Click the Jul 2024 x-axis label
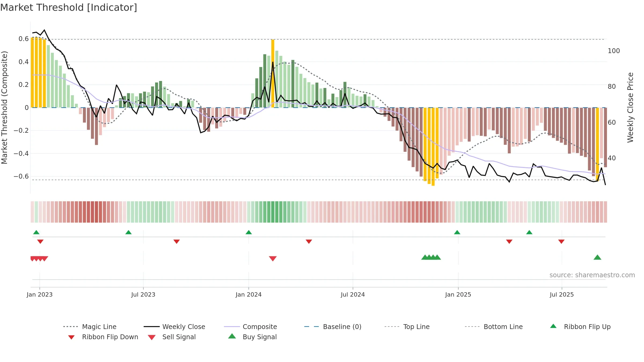 click(353, 294)
